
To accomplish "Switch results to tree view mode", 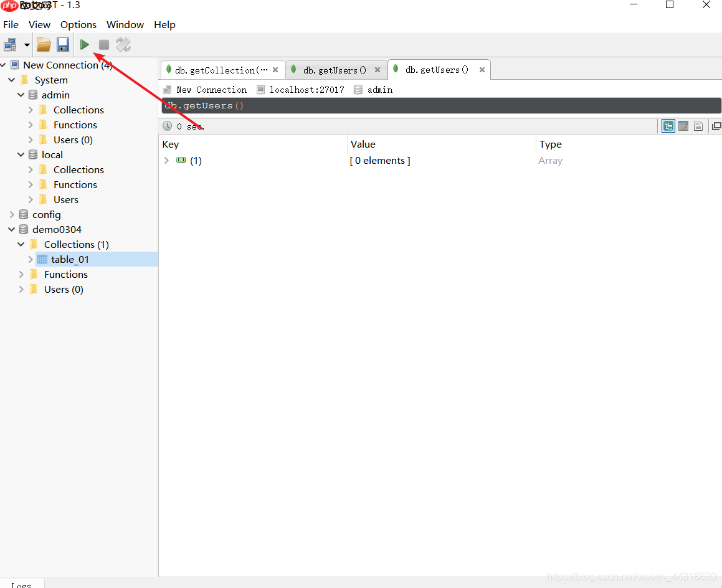I will pos(668,126).
